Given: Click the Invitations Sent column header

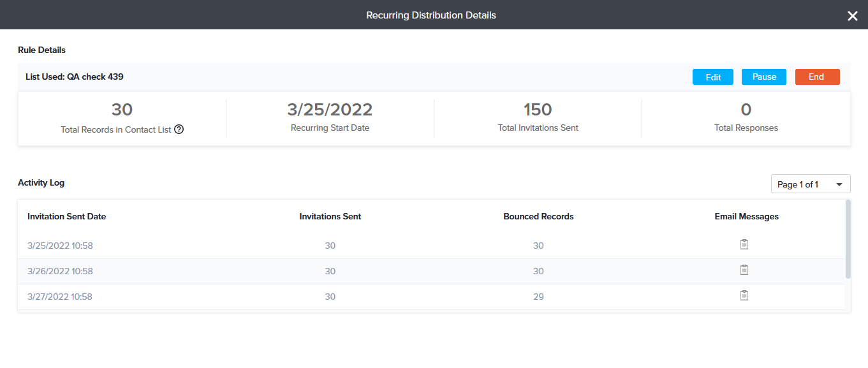Looking at the screenshot, I should pos(330,216).
